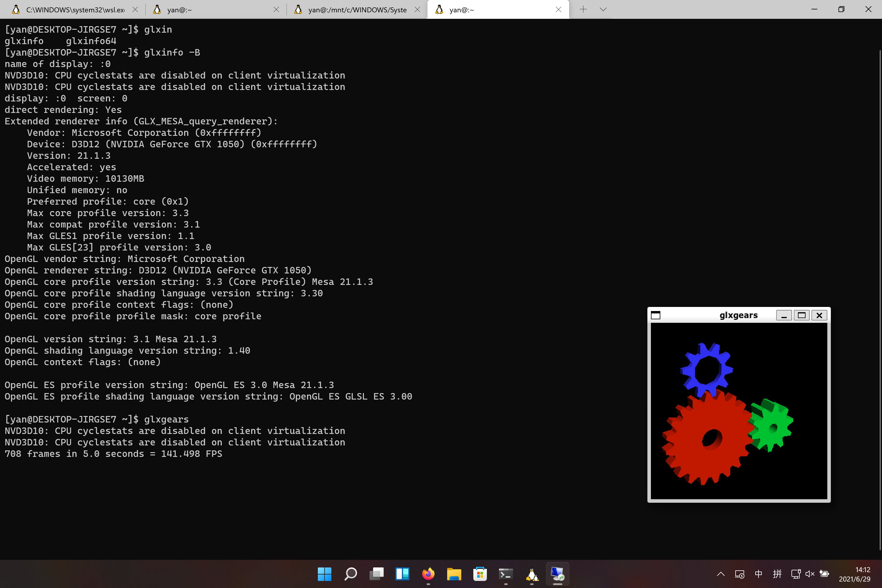This screenshot has height=588, width=882.
Task: Maximize the glxgears window
Action: [x=801, y=315]
